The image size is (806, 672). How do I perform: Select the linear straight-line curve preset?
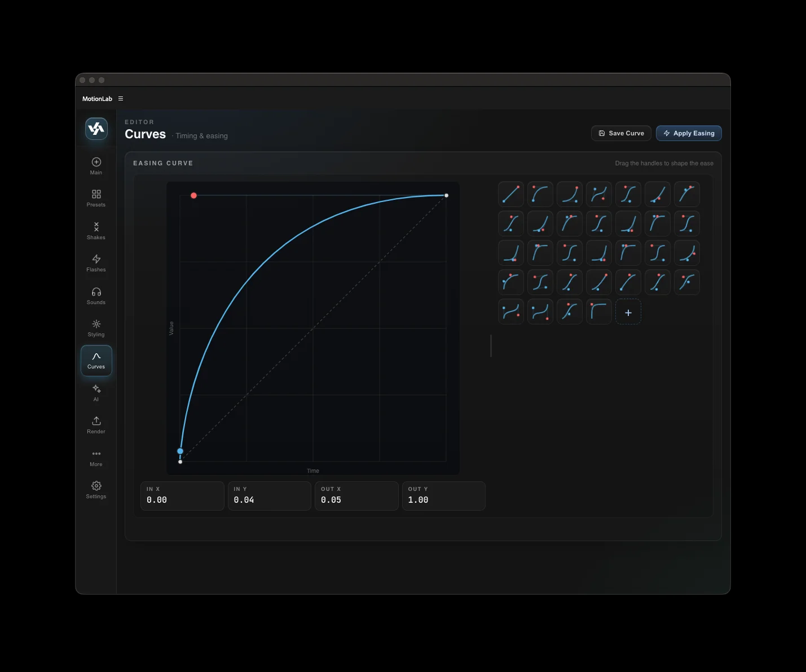coord(511,194)
